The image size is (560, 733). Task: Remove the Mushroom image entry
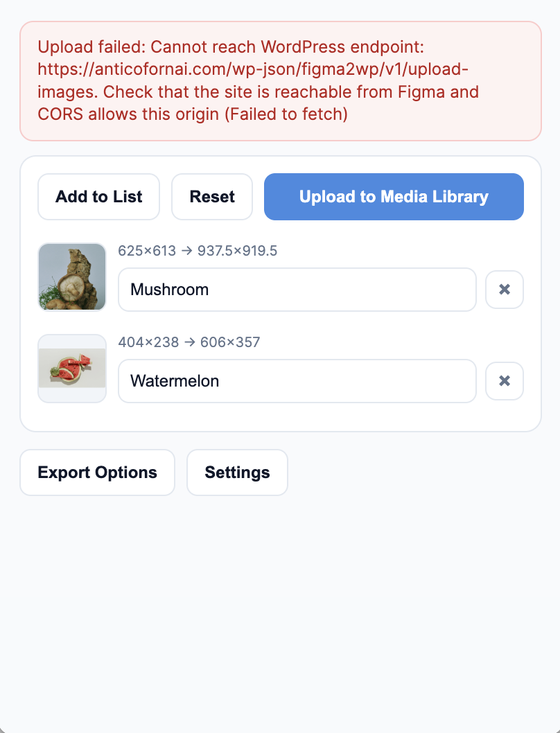click(x=504, y=290)
